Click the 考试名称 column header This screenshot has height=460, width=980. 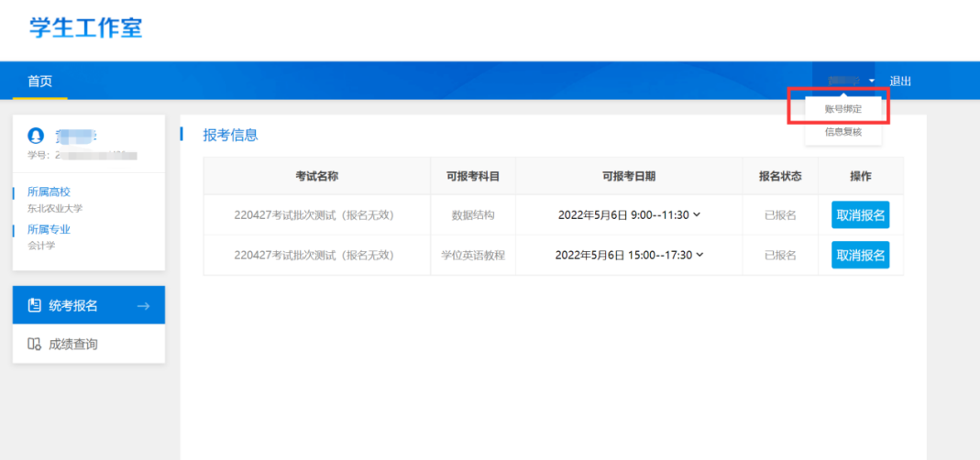[316, 176]
